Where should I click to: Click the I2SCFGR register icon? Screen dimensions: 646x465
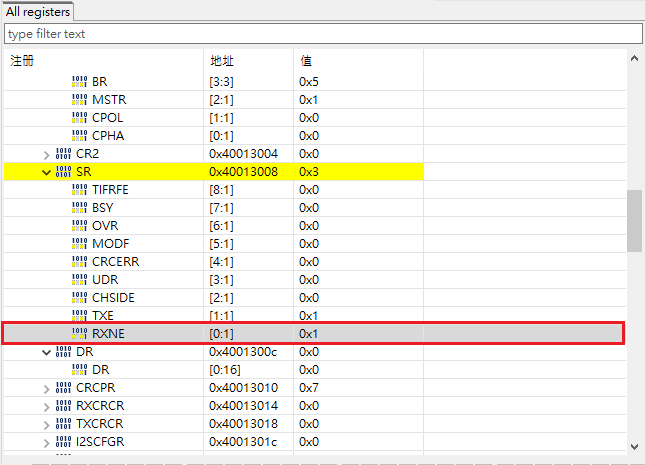(x=63, y=442)
